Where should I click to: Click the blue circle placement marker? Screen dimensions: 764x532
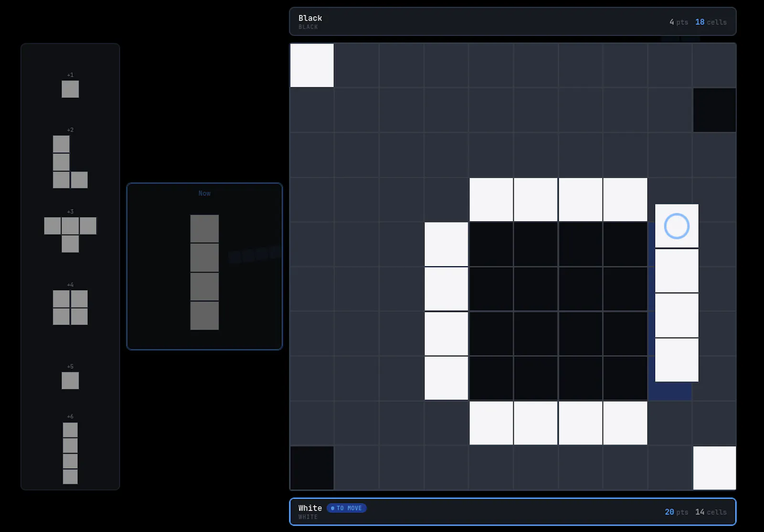click(677, 226)
